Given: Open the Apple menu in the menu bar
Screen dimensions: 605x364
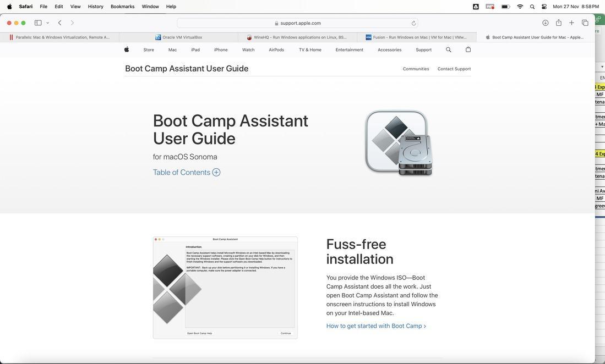Looking at the screenshot, I should point(10,7).
